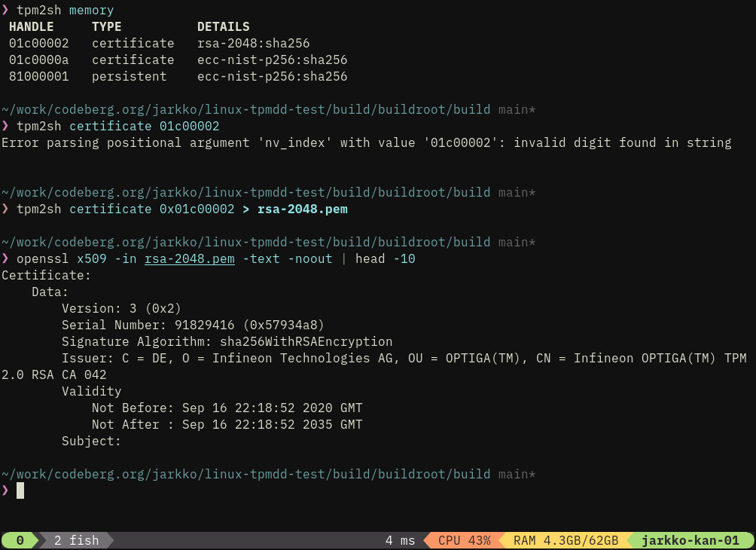Click the 4 ms timing indicator

(x=400, y=540)
